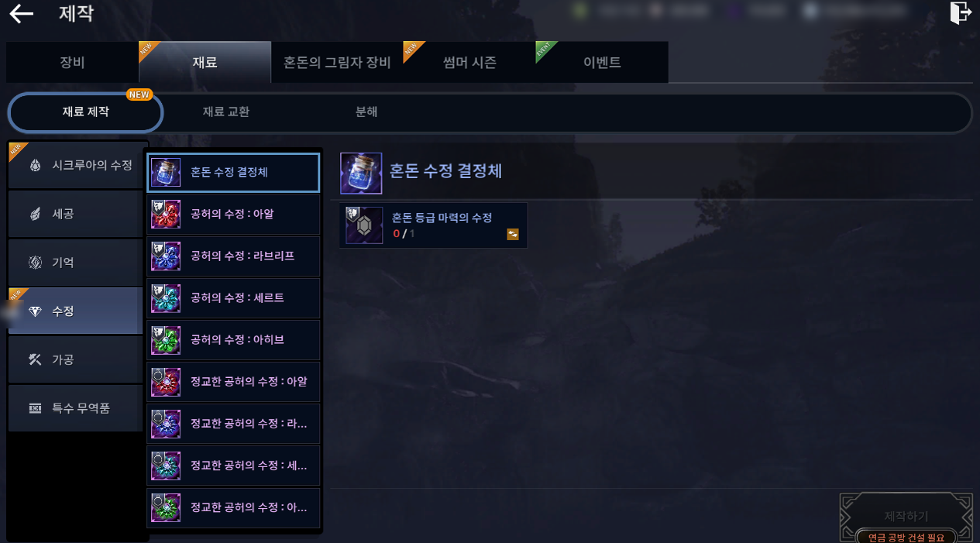Select the green 공허의 수정 : 아히브 item
This screenshot has height=543, width=980.
click(x=233, y=340)
